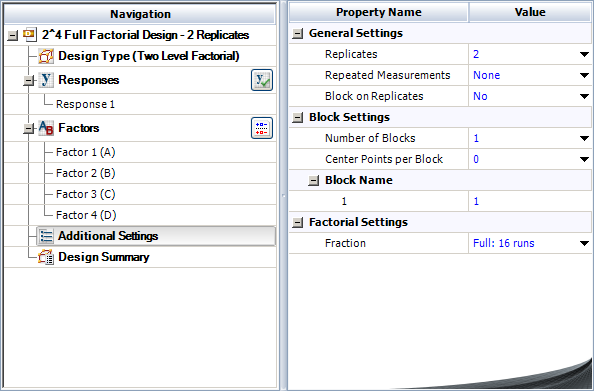Open the Repeated Measurements dropdown arrow

[584, 75]
